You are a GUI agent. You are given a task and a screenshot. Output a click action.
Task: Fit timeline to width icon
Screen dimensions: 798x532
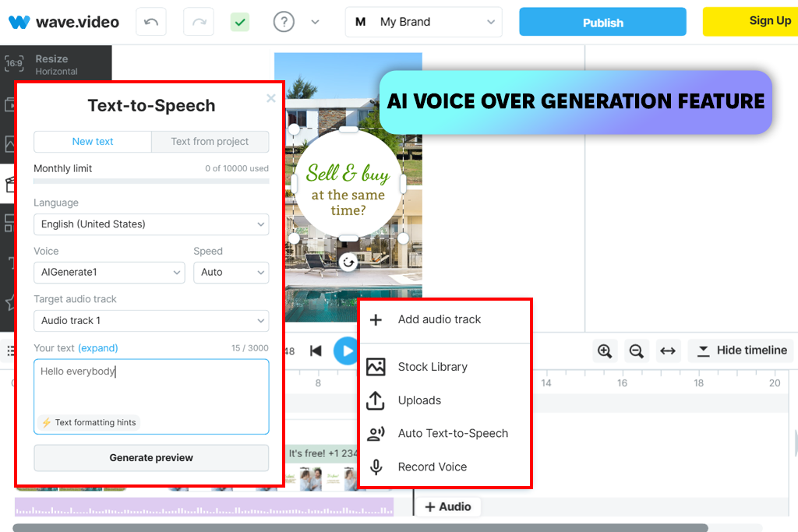tap(668, 351)
